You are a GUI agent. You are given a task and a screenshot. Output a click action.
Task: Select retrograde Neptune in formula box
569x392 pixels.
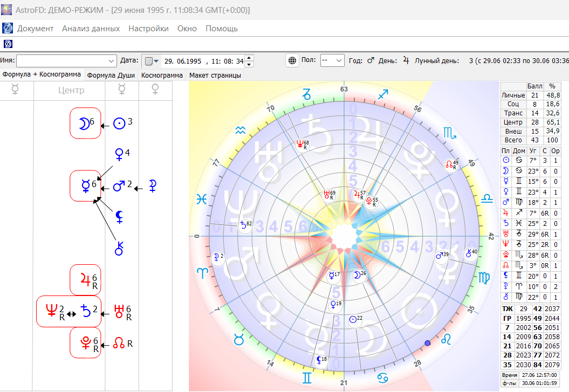click(x=52, y=311)
